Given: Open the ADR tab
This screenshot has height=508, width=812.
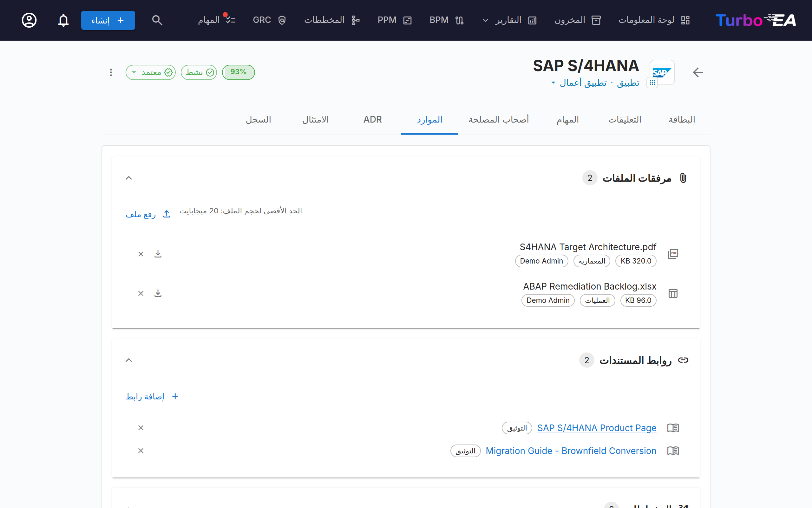Looking at the screenshot, I should point(372,120).
